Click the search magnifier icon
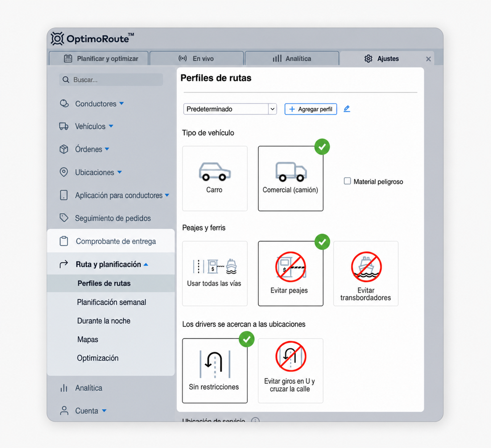The image size is (491, 448). (66, 80)
